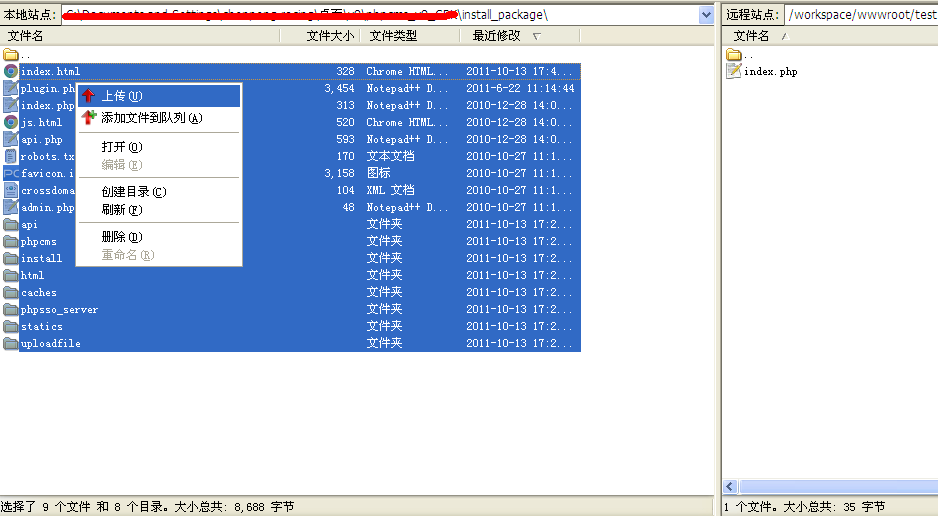Click the statics folder icon
The image size is (938, 516).
click(x=11, y=327)
